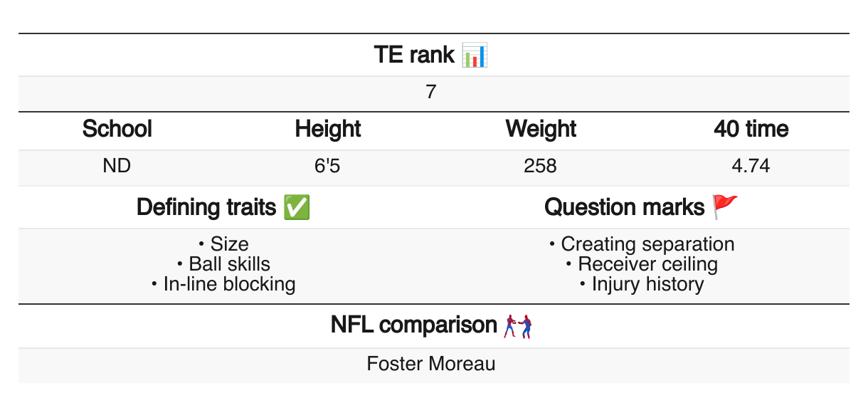Screen dimensions: 868x403
Task: Select the In-line blocking trait
Action: (x=229, y=284)
